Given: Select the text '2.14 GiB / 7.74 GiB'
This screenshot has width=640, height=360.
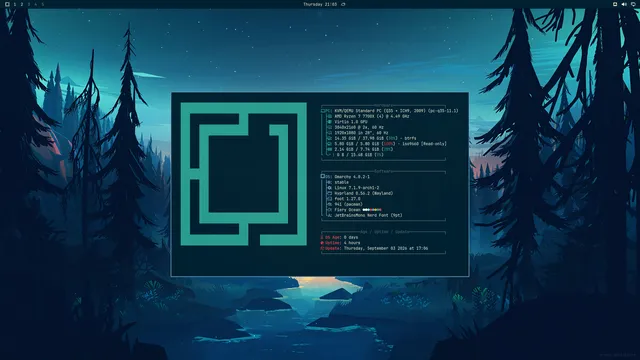Looking at the screenshot, I should coord(357,149).
